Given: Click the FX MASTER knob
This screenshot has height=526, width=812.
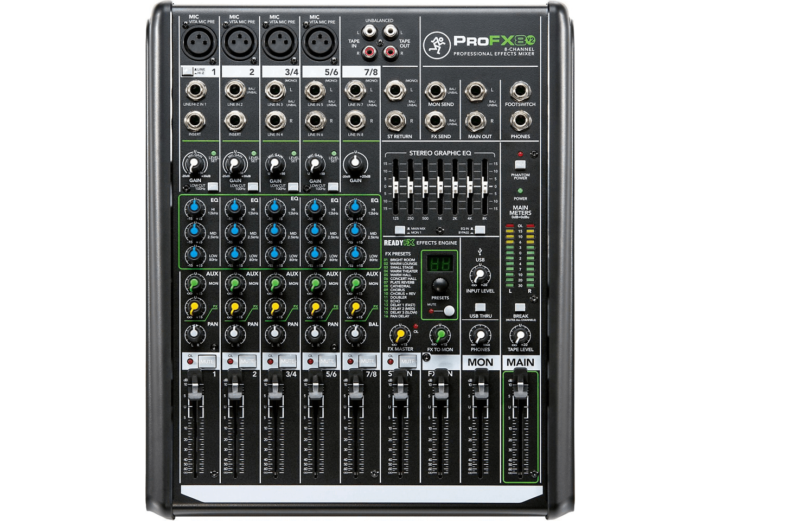Looking at the screenshot, I should [x=400, y=335].
